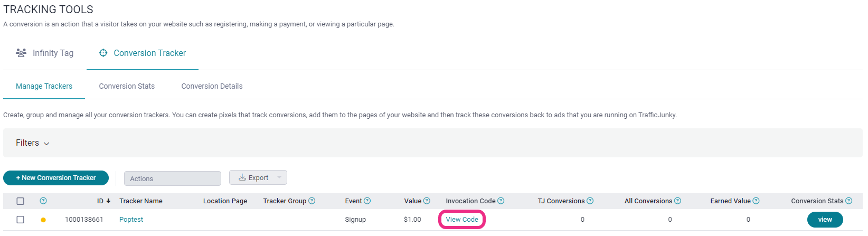The height and width of the screenshot is (236, 868).
Task: Expand the Filters section
Action: coord(32,143)
